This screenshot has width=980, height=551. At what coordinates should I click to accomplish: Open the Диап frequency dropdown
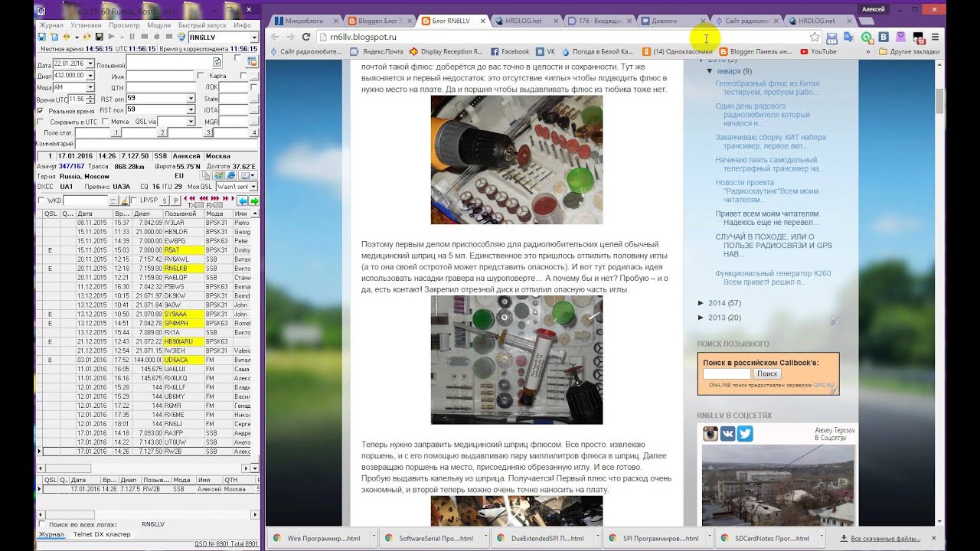coord(90,76)
